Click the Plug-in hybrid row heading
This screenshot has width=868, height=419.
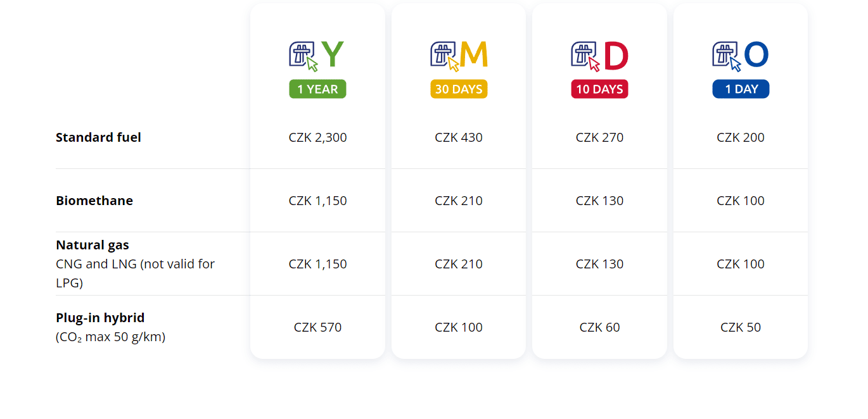click(x=100, y=318)
